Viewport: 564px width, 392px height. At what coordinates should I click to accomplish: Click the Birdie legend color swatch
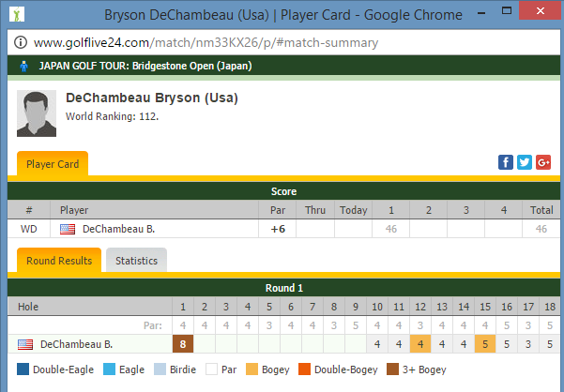click(161, 369)
